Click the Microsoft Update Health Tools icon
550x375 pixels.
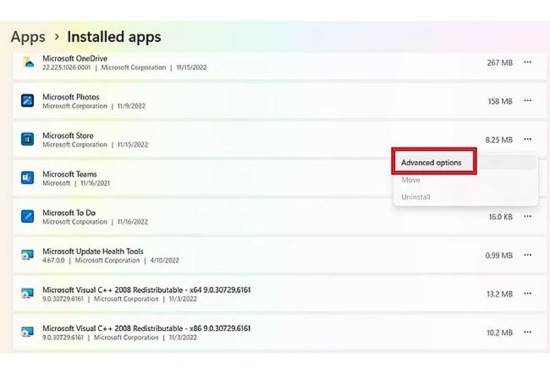point(27,255)
